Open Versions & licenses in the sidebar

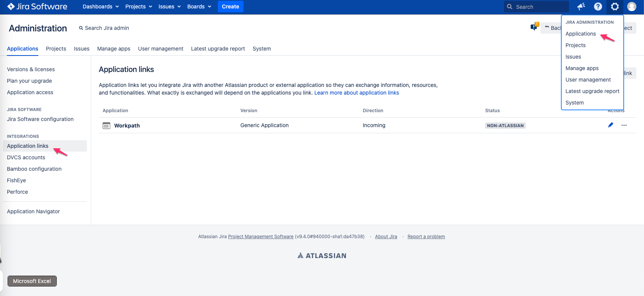click(31, 69)
